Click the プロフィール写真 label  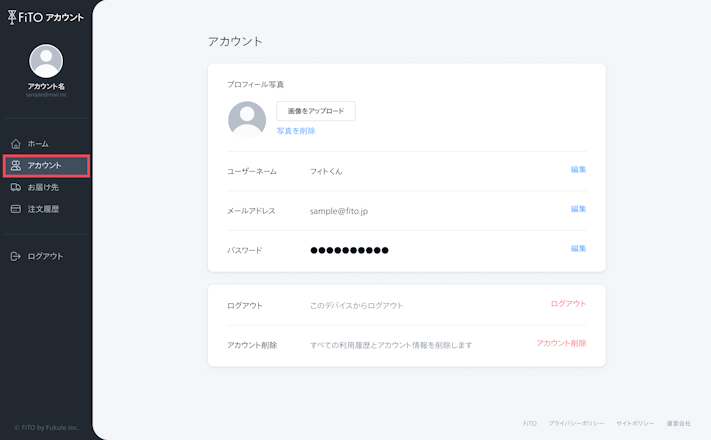pos(256,84)
